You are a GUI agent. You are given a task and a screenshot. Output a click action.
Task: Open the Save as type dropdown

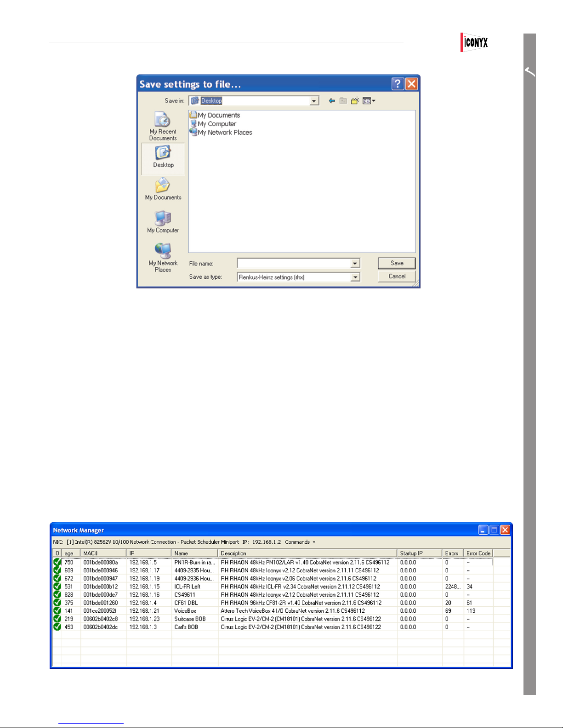coord(355,277)
